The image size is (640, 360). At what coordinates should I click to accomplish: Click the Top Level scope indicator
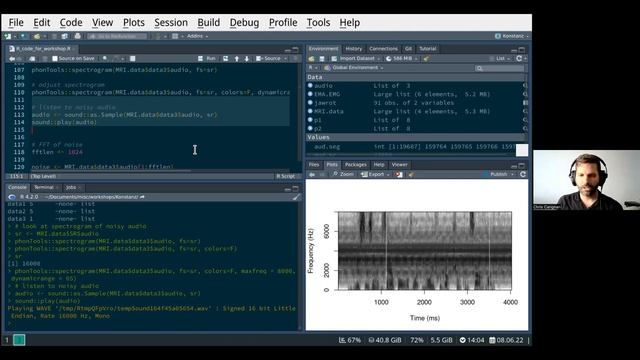pyautogui.click(x=43, y=176)
